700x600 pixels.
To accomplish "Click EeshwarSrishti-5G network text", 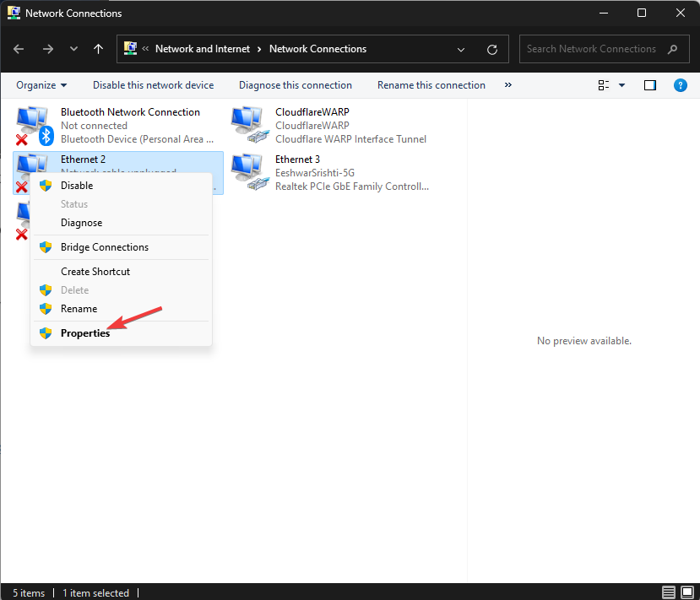I will (315, 173).
